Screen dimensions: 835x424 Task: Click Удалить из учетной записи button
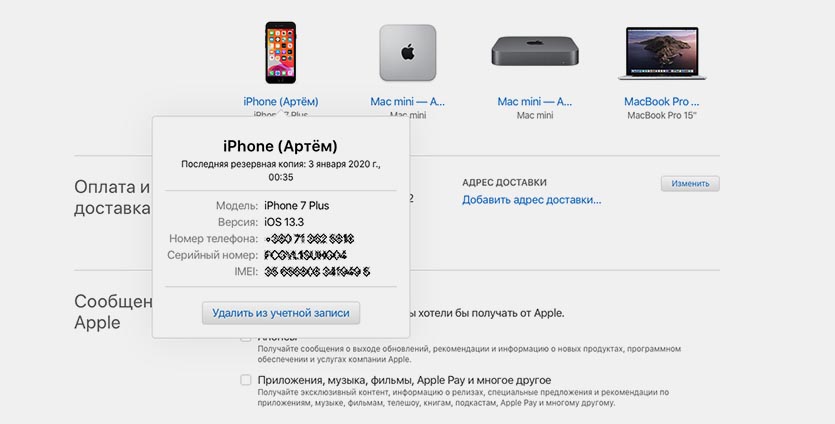click(281, 313)
